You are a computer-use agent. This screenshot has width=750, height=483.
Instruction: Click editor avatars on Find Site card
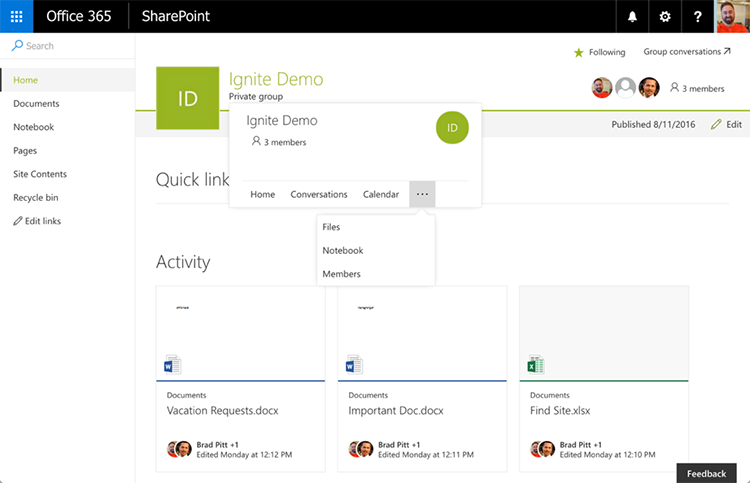543,449
